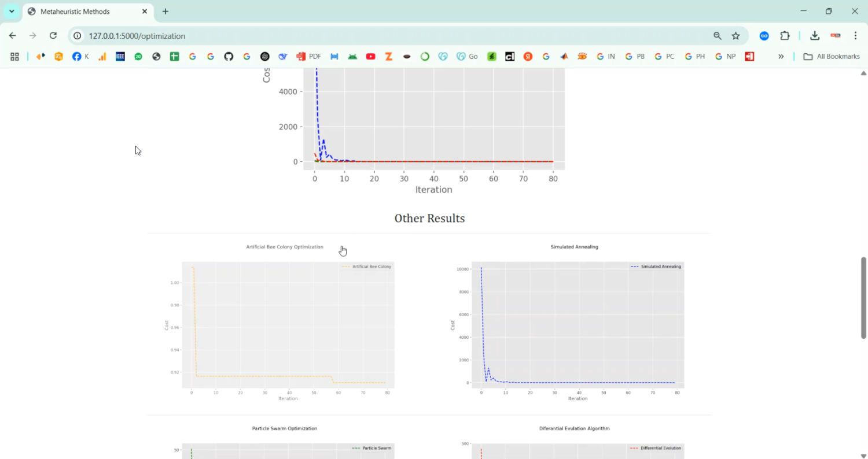
Task: Click the zoom magnifier in address bar
Action: pyautogui.click(x=718, y=36)
